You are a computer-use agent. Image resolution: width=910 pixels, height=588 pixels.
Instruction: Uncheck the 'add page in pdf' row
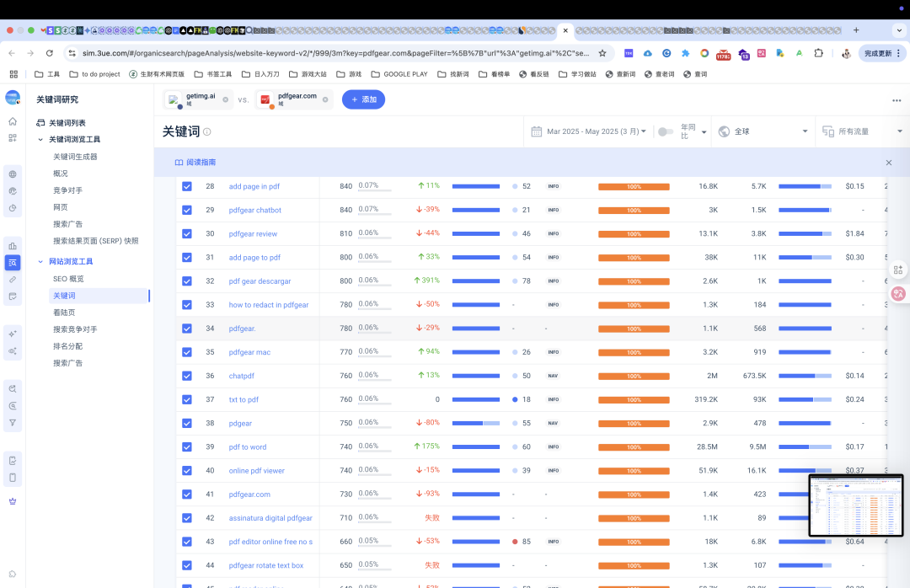(187, 186)
